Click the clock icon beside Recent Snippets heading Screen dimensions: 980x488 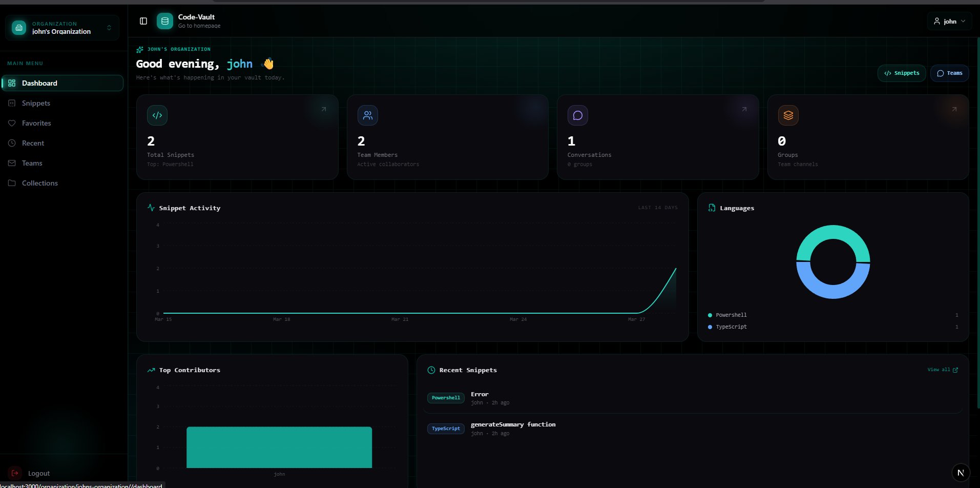[431, 370]
